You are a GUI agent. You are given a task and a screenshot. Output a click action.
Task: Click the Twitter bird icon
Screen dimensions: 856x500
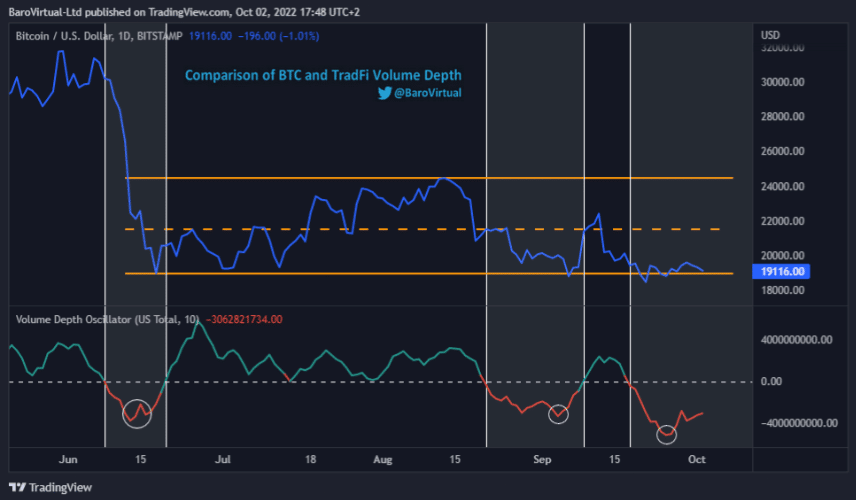(384, 93)
